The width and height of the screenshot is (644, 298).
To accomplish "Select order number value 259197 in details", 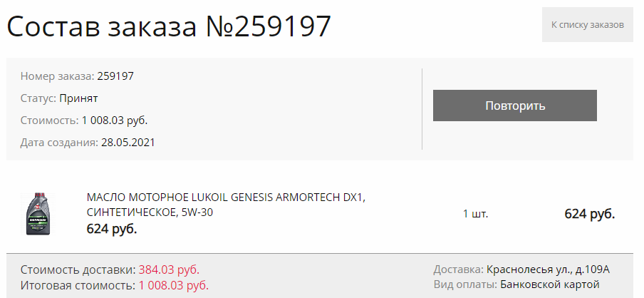I will (115, 76).
